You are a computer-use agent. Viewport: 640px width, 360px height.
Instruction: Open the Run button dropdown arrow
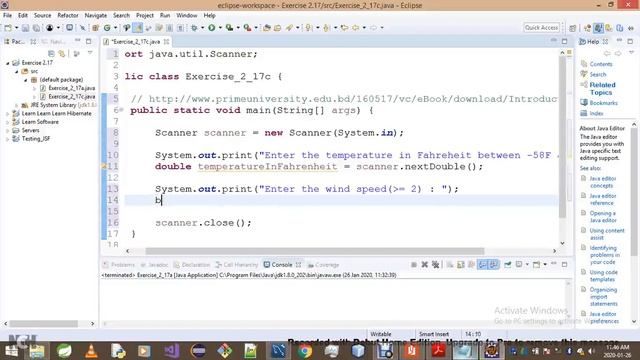[220, 28]
